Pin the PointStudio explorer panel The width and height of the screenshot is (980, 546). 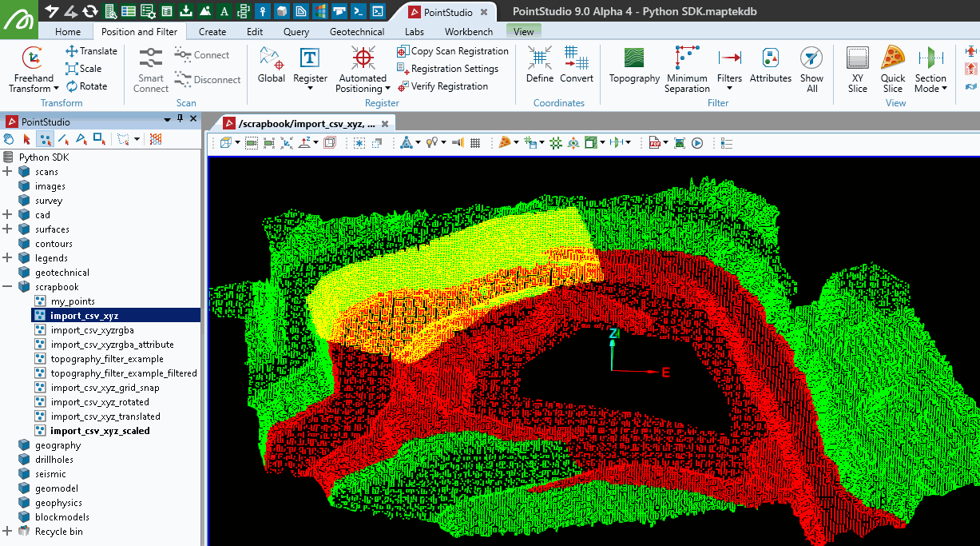(180, 119)
